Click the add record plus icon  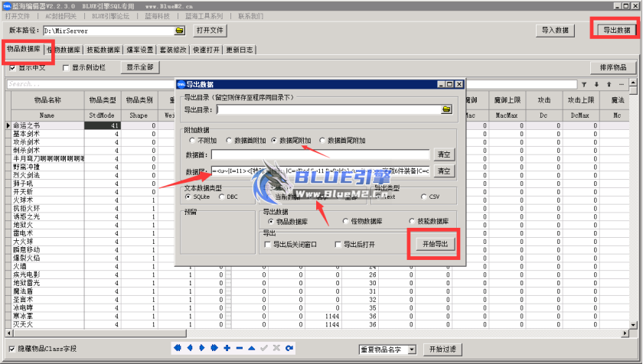click(227, 349)
